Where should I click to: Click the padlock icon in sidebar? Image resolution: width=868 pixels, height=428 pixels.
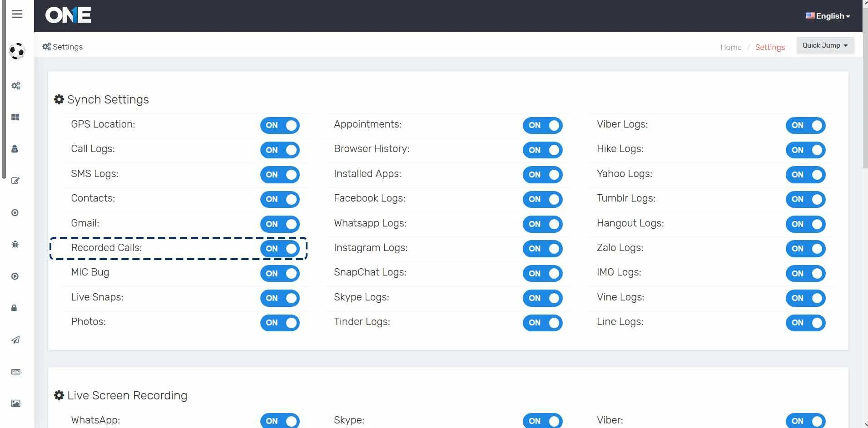click(14, 308)
